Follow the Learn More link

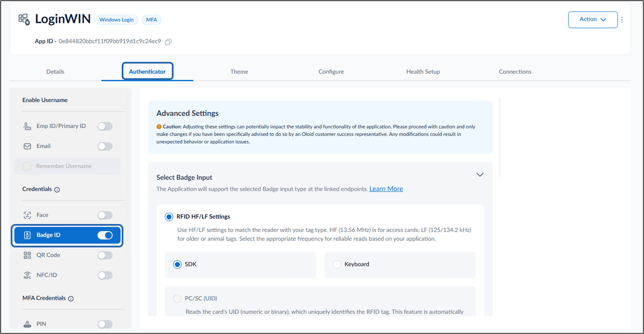coord(386,189)
